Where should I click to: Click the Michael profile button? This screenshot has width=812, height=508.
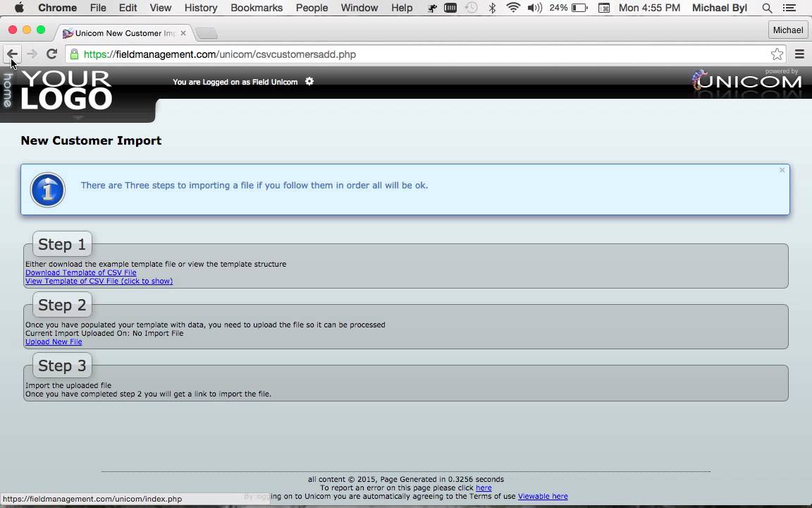coord(787,30)
